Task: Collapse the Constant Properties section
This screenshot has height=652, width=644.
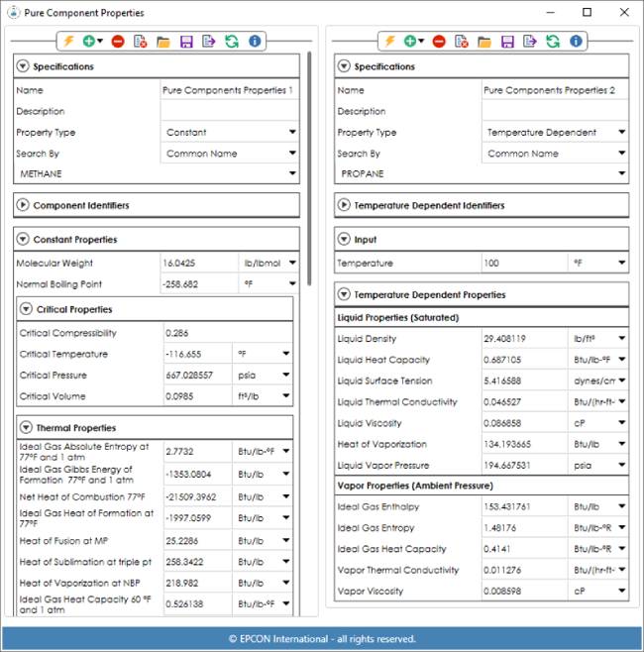Action: tap(23, 239)
